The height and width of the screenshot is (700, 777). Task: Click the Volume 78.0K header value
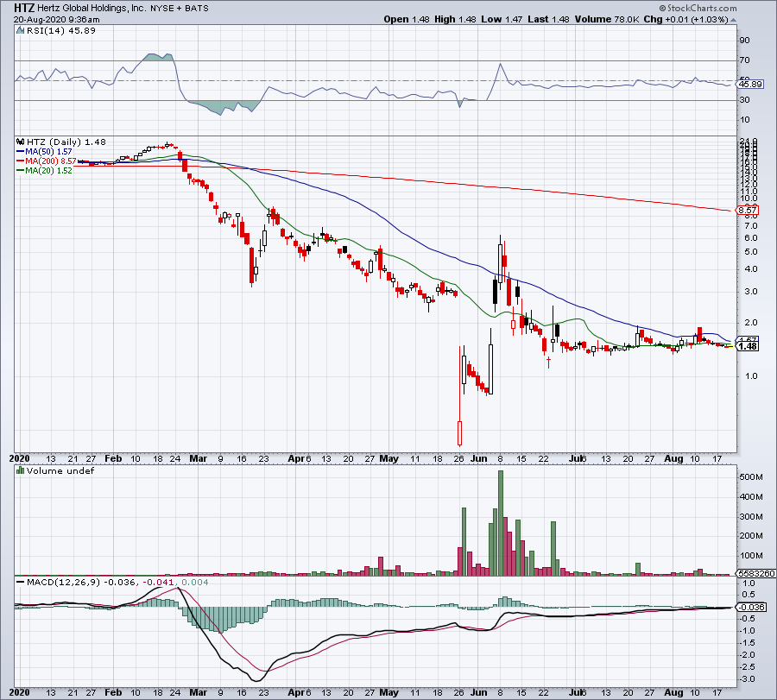(x=607, y=19)
